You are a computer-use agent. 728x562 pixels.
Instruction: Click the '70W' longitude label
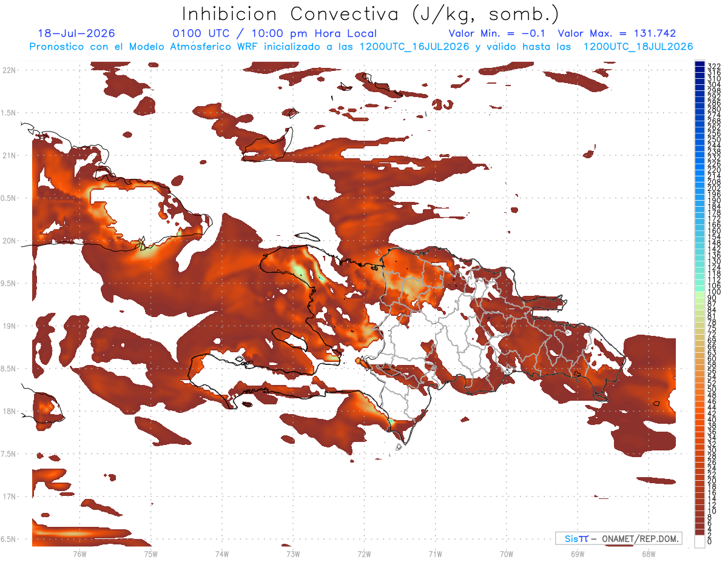point(507,553)
